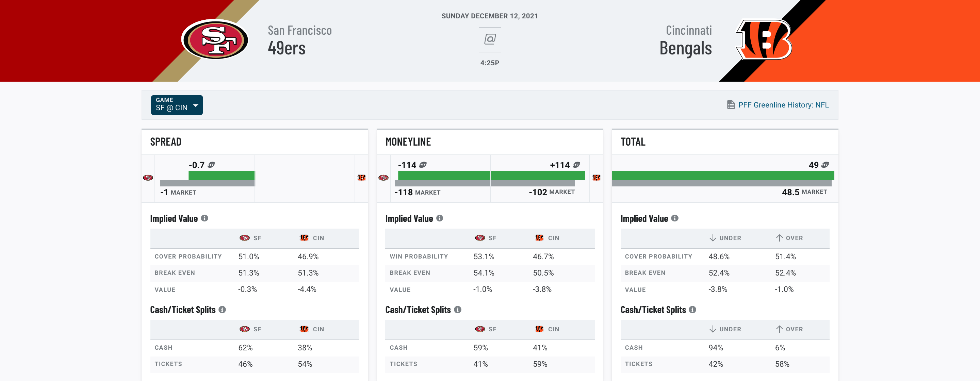Click CIN logo in Spread Implied Value header
980x381 pixels.
(304, 238)
